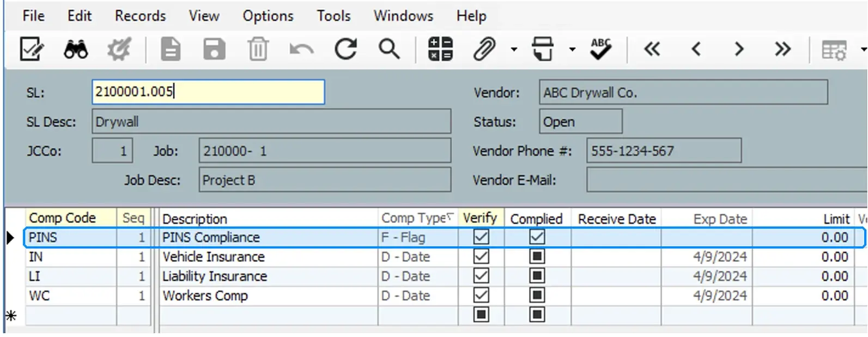Click the Receive Date column header
This screenshot has height=337, width=868.
click(616, 218)
